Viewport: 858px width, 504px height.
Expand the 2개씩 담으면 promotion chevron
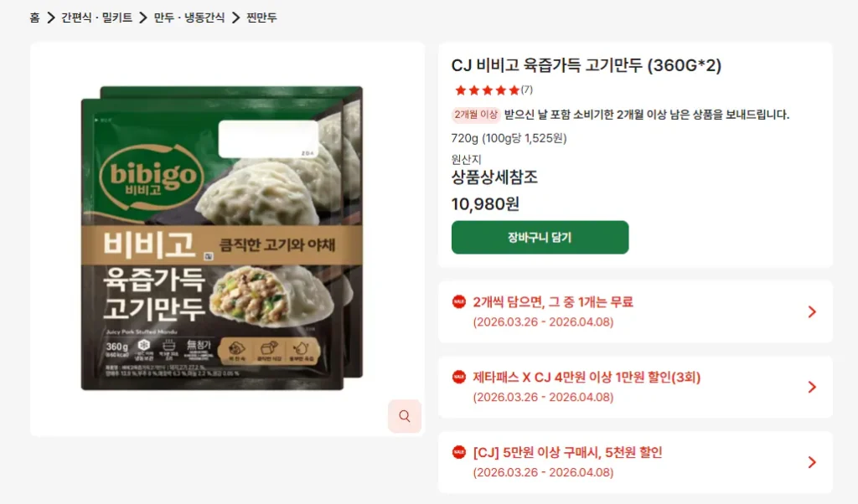(x=812, y=311)
